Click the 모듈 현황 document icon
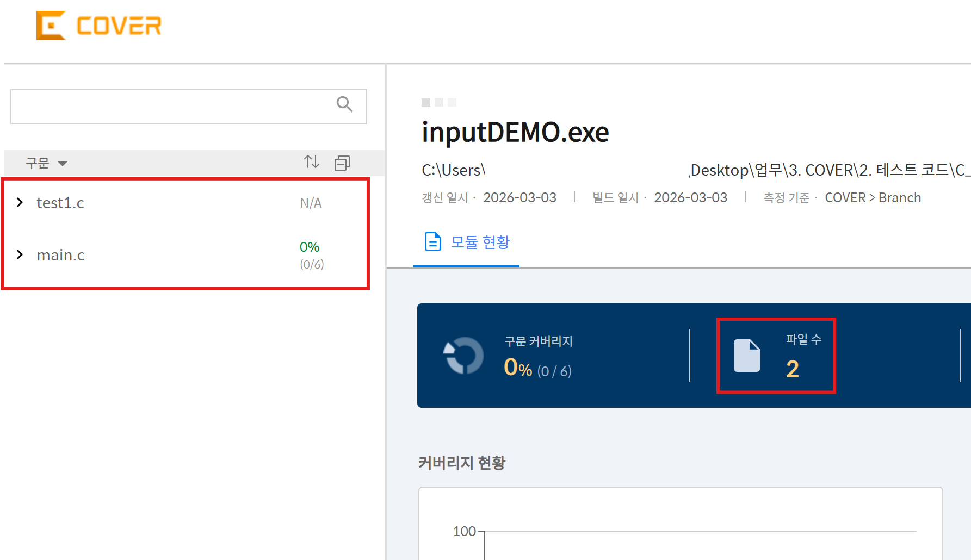 tap(432, 241)
